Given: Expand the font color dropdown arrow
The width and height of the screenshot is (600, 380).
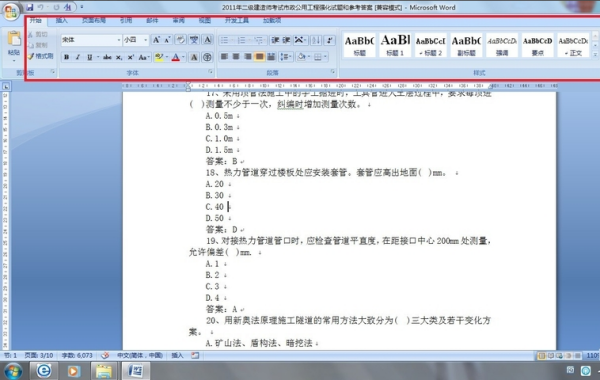Looking at the screenshot, I should pyautogui.click(x=183, y=57).
